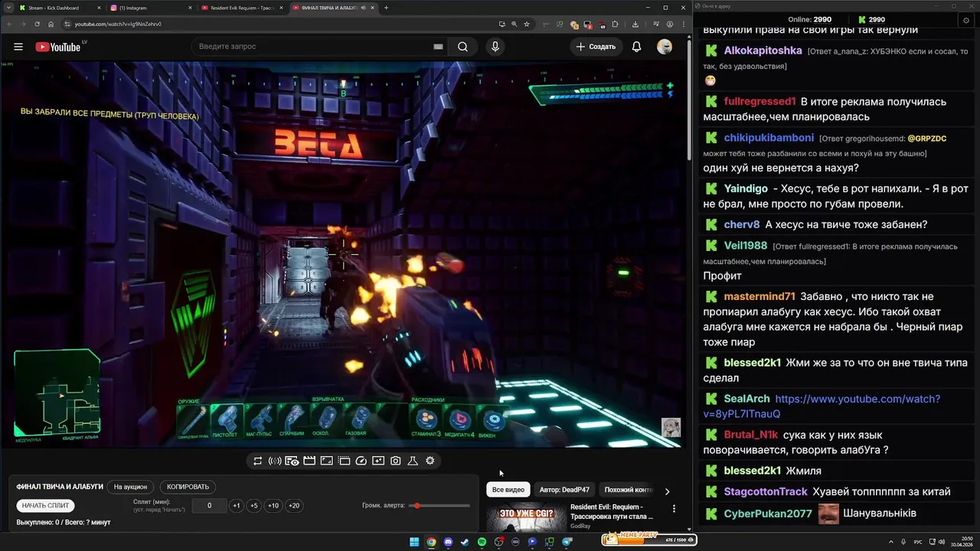Expand more chips with right chevron

[667, 491]
